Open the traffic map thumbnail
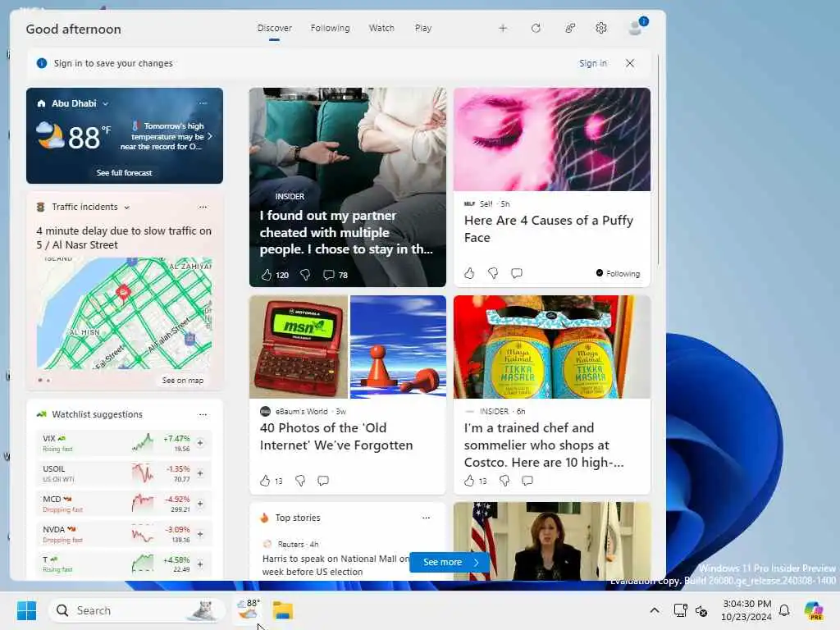 pos(125,313)
